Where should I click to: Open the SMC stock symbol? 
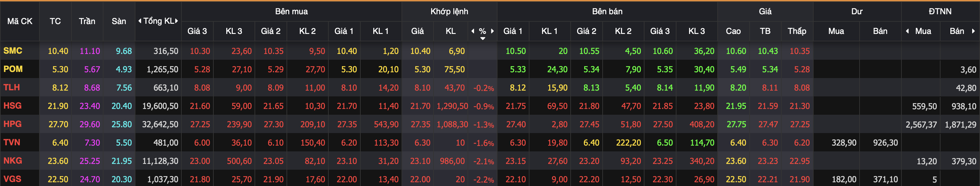13,51
